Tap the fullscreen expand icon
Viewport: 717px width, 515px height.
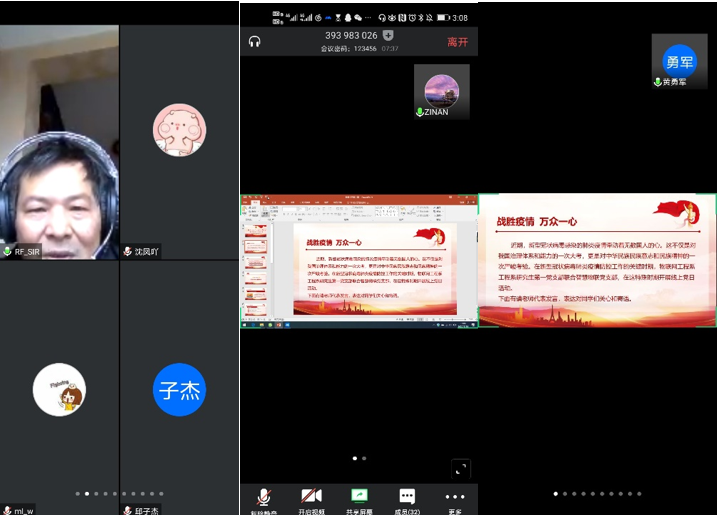tap(460, 468)
